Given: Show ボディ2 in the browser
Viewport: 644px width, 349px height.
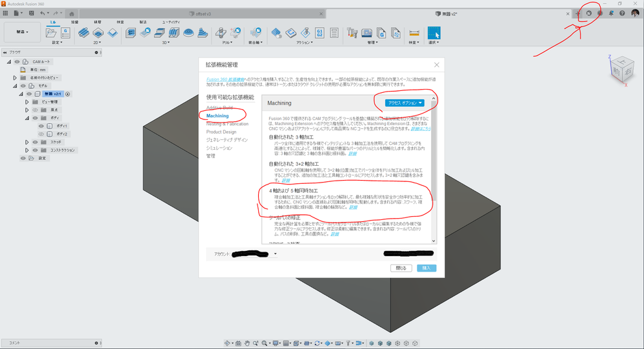Looking at the screenshot, I should pyautogui.click(x=41, y=134).
